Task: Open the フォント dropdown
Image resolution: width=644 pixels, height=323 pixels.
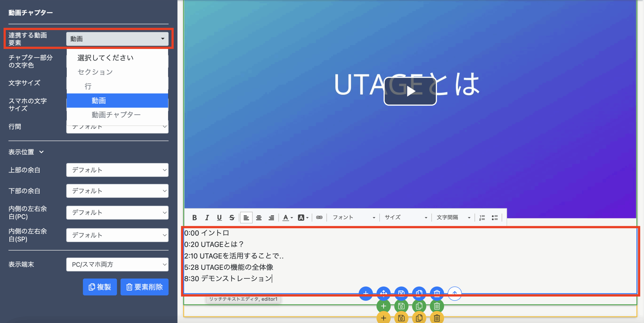Action: (x=354, y=218)
